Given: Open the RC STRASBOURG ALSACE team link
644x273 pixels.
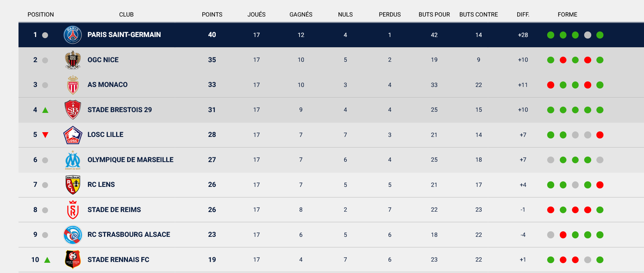Looking at the screenshot, I should [x=129, y=234].
